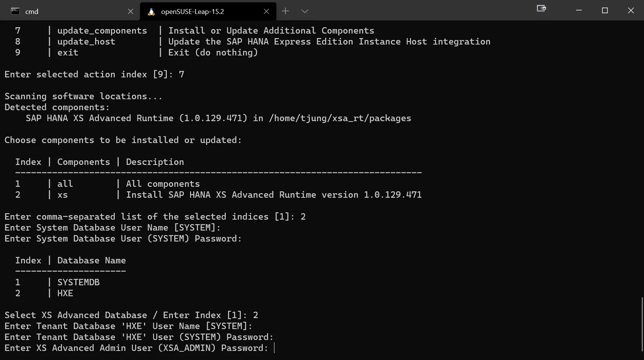644x360 pixels.
Task: Close the Windows Terminal window
Action: click(x=631, y=11)
